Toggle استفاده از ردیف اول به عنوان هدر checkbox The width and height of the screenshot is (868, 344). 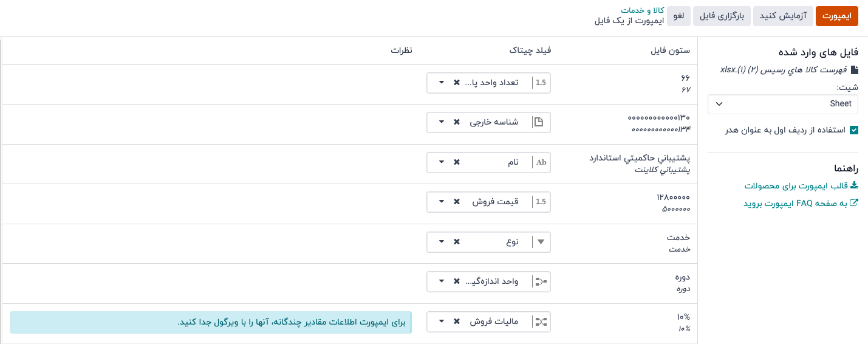(854, 130)
